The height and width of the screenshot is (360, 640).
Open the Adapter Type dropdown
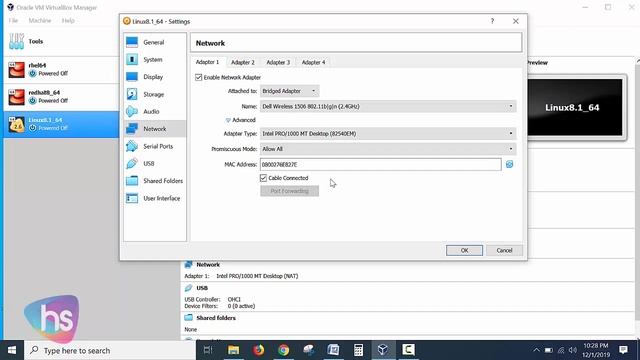tap(388, 133)
